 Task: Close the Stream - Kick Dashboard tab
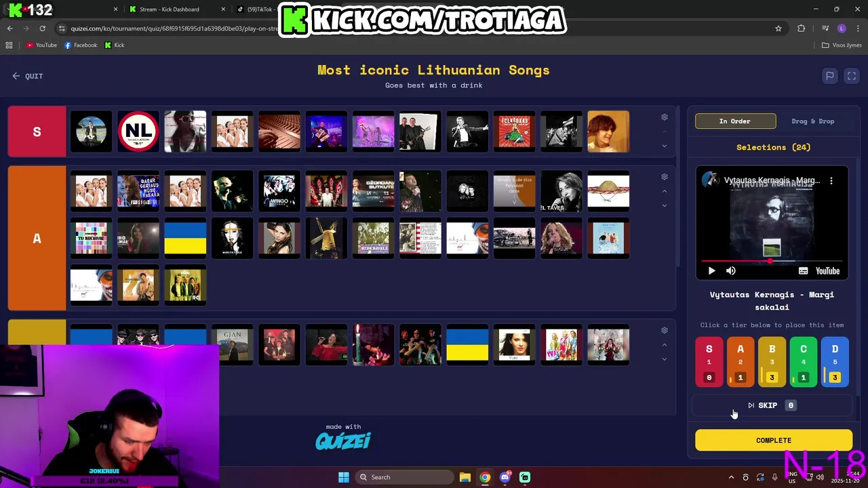224,9
